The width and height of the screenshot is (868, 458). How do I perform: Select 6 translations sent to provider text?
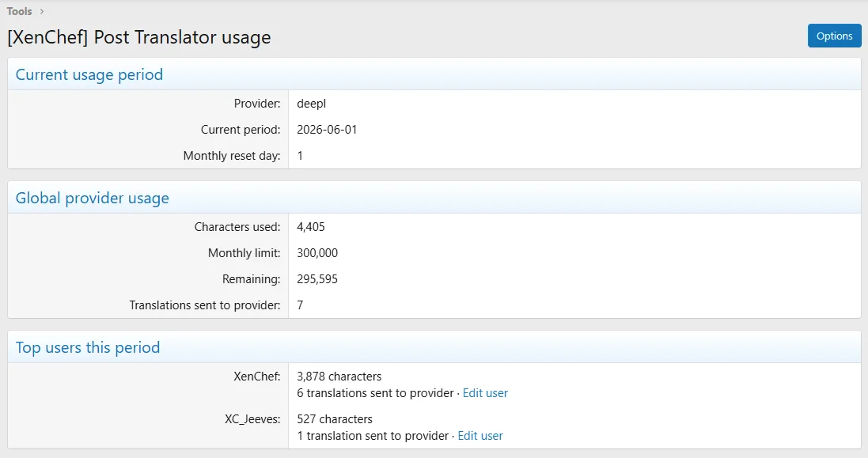click(x=375, y=393)
